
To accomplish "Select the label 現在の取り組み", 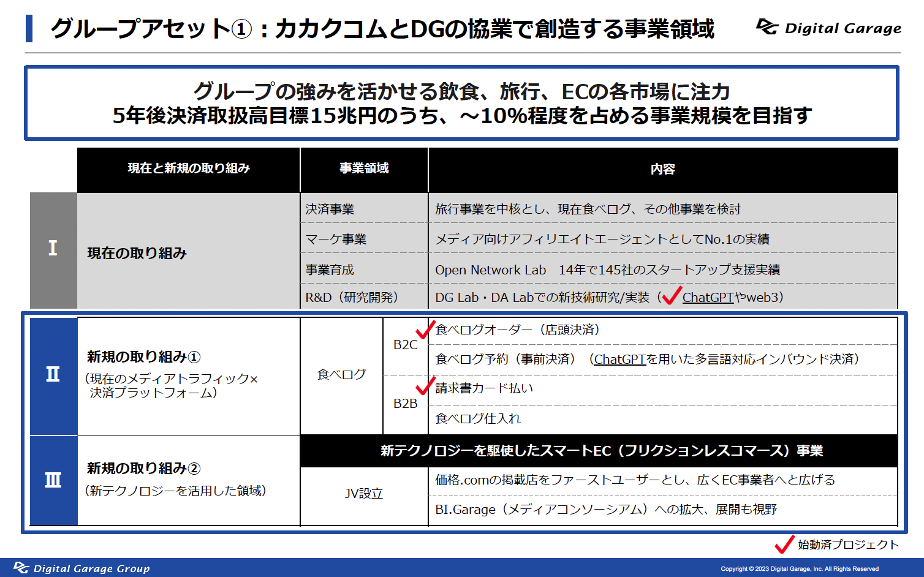I will pos(137,253).
